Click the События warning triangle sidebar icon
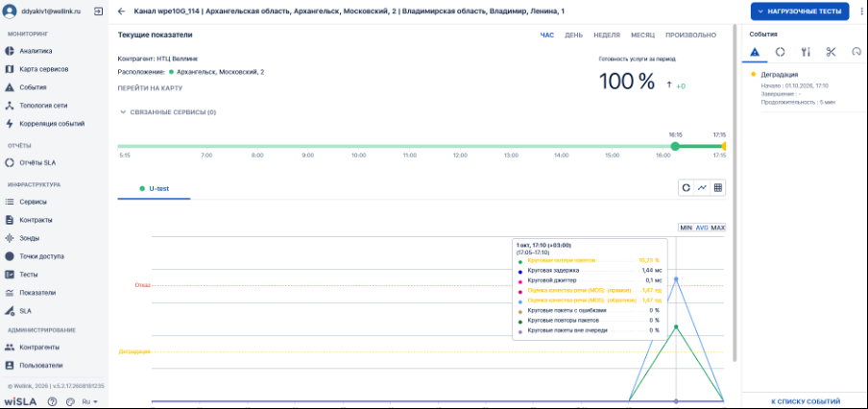868x409 pixels. pos(9,87)
